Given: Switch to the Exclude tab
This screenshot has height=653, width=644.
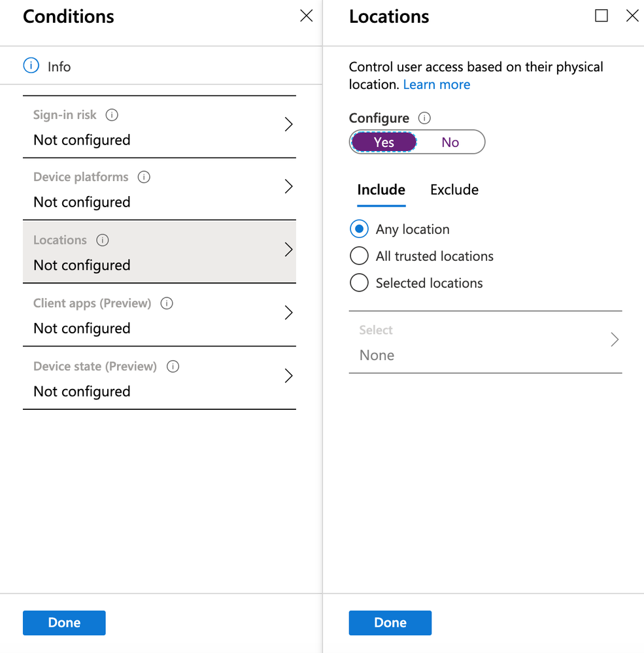Looking at the screenshot, I should point(454,190).
